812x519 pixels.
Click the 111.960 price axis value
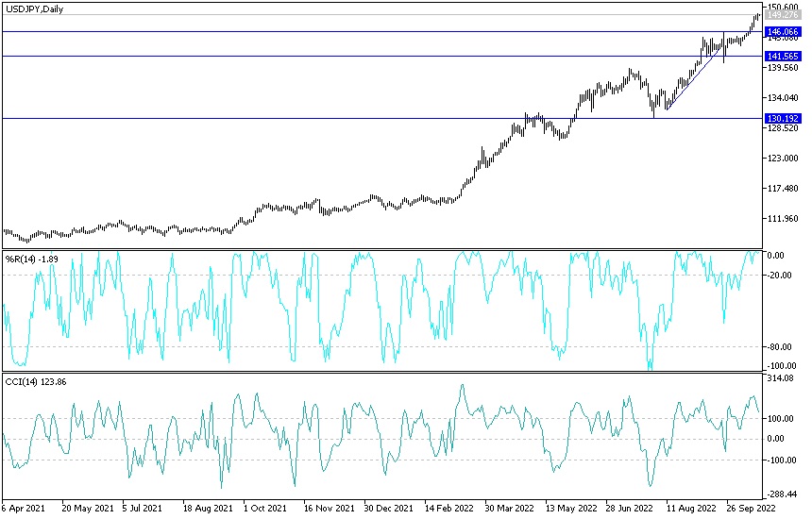[783, 219]
